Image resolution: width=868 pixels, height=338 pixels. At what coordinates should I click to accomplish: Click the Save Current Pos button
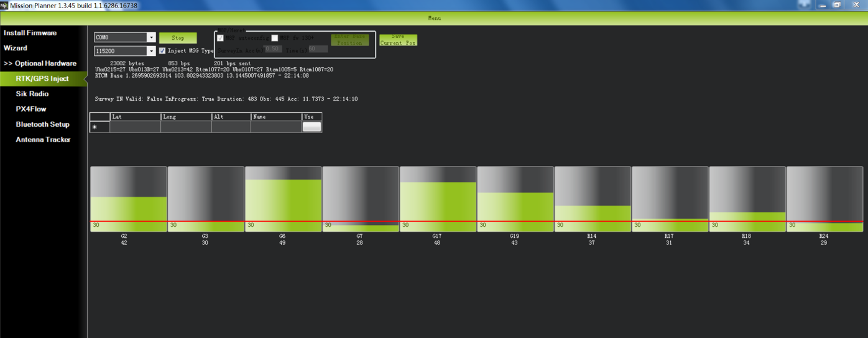[x=398, y=40]
